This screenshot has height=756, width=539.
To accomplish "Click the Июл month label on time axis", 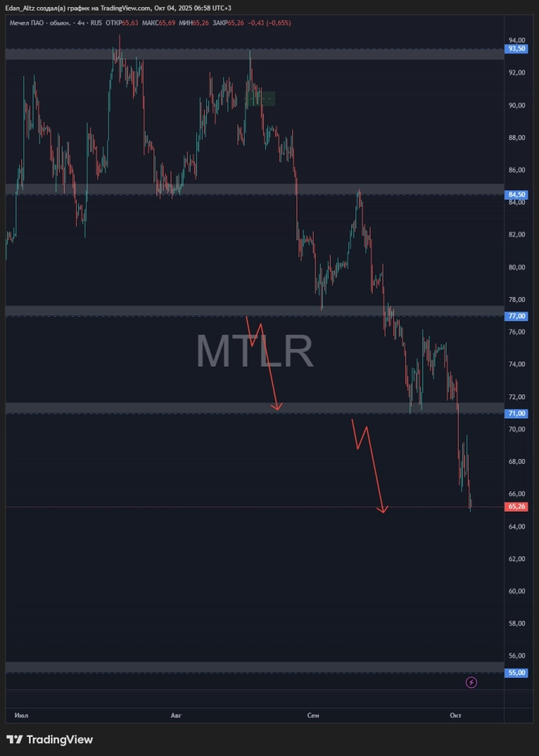I will point(21,715).
